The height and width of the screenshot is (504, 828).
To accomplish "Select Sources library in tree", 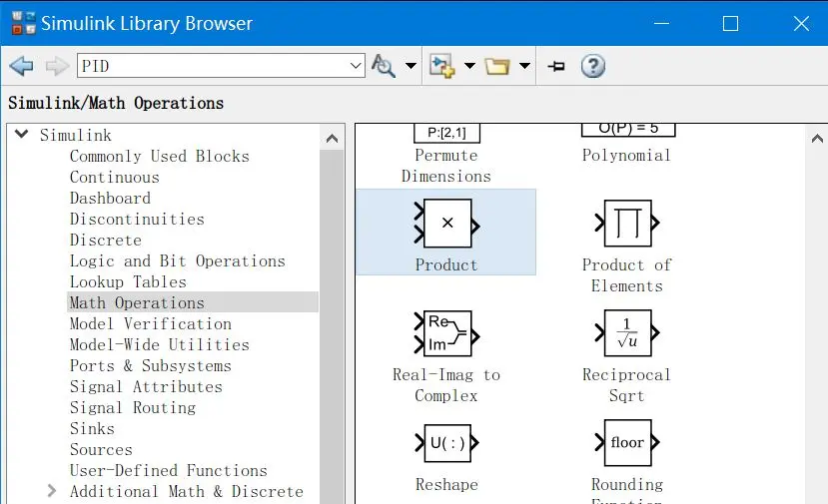I will point(102,450).
